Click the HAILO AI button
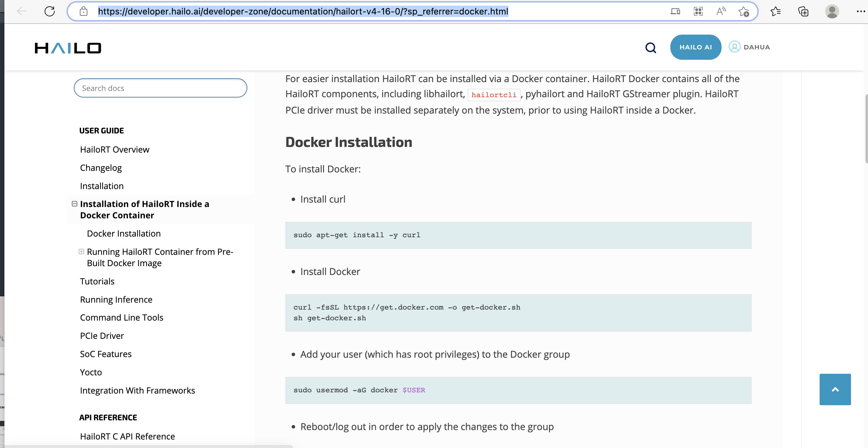The height and width of the screenshot is (448, 868). (695, 47)
